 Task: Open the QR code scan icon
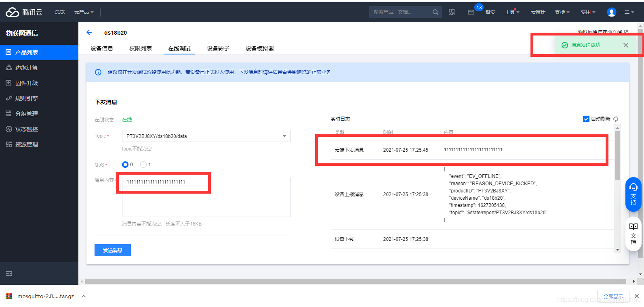click(x=452, y=12)
